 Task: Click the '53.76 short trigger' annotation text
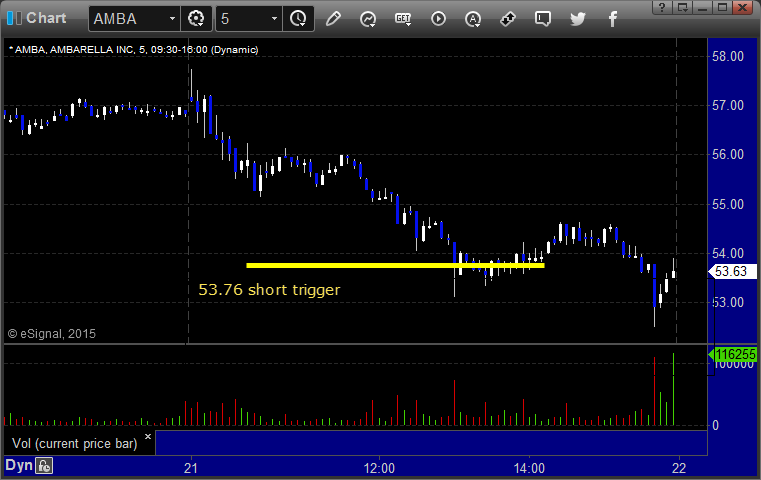point(269,290)
